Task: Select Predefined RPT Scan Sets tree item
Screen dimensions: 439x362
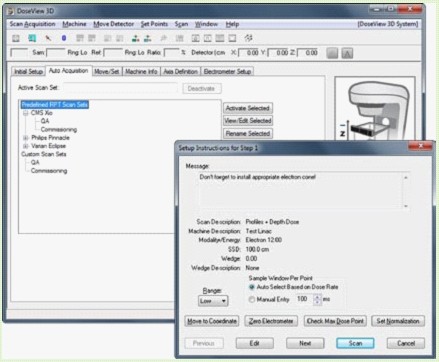Action: click(x=55, y=105)
